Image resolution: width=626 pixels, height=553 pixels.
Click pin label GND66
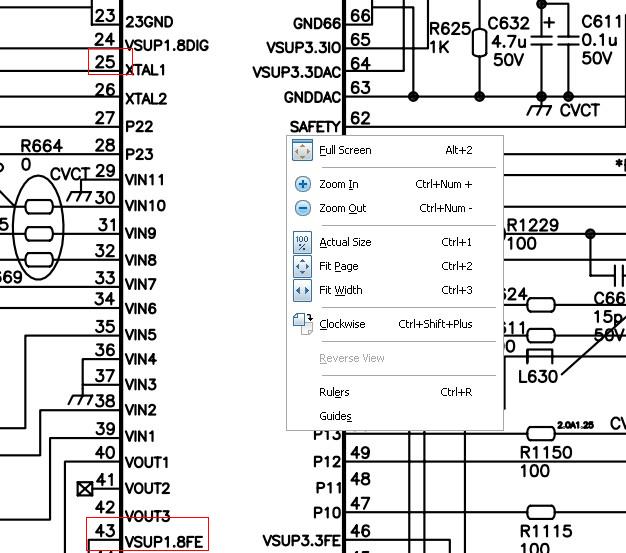tap(317, 24)
